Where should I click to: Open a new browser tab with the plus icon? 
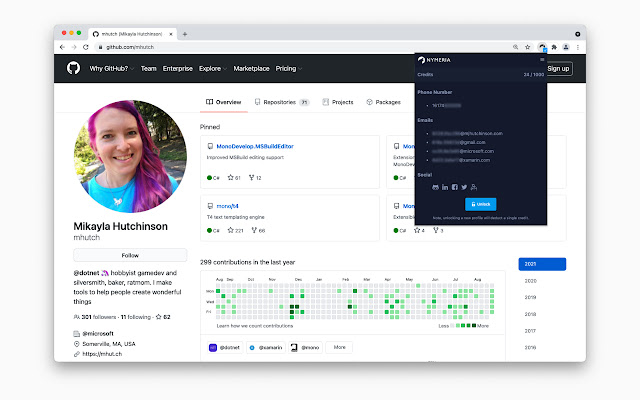[185, 34]
